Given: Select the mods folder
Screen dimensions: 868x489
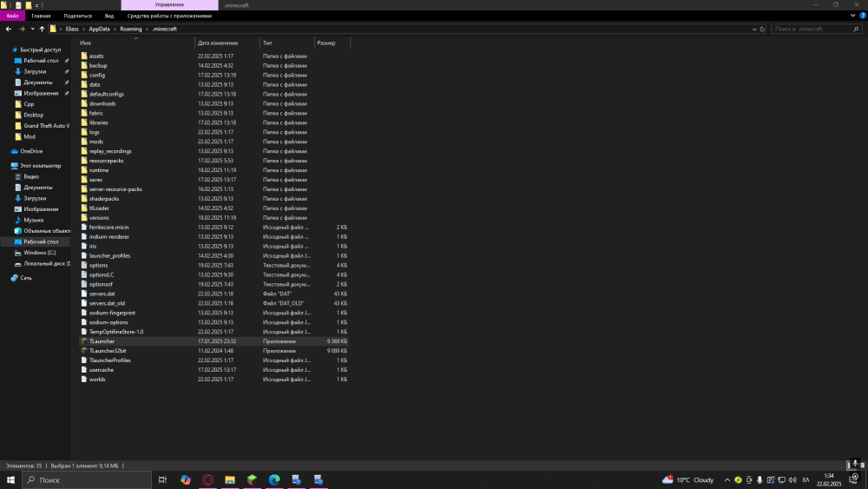Looking at the screenshot, I should [x=95, y=142].
